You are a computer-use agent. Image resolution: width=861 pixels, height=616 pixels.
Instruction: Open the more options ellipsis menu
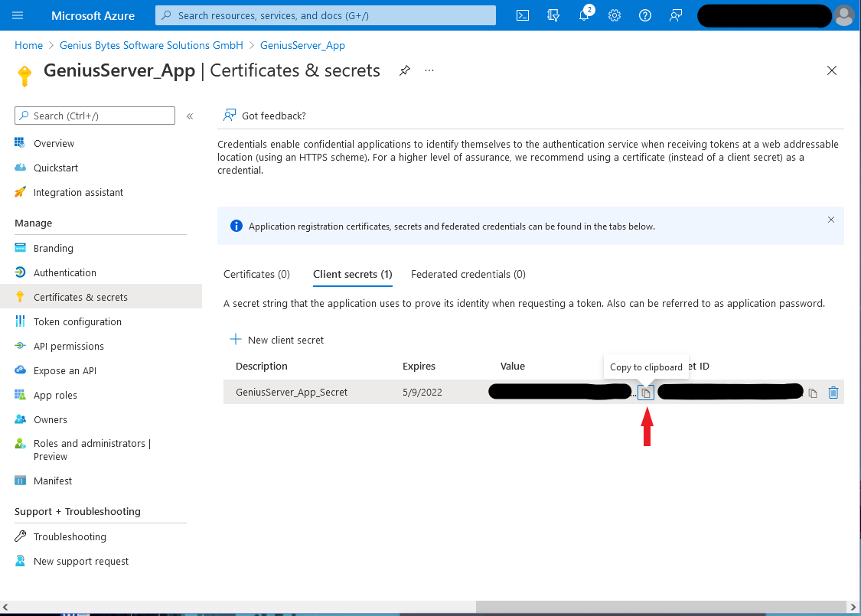429,70
